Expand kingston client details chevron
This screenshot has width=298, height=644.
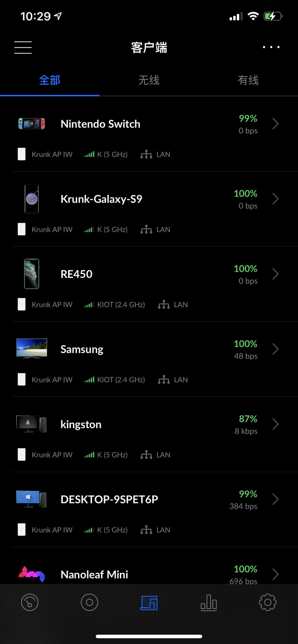coord(275,424)
